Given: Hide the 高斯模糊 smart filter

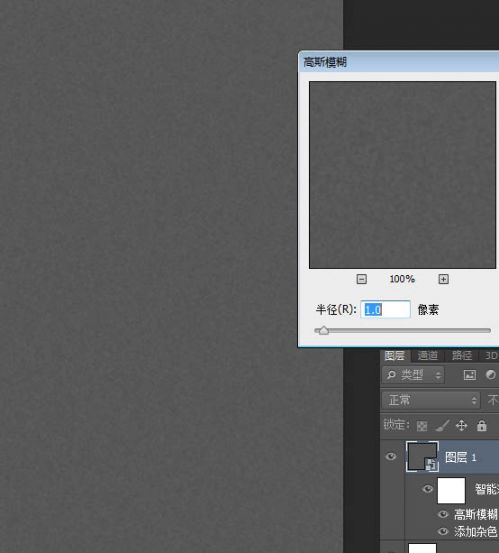Looking at the screenshot, I should [x=443, y=514].
